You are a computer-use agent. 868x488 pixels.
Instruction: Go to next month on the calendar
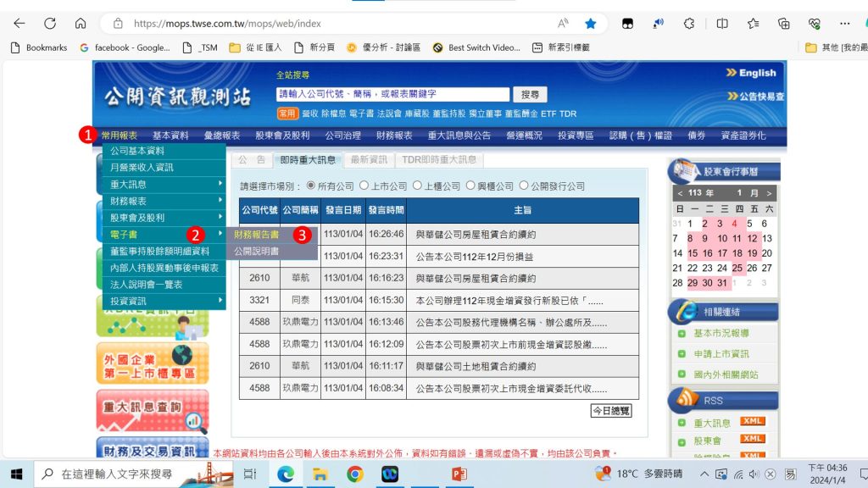click(769, 193)
